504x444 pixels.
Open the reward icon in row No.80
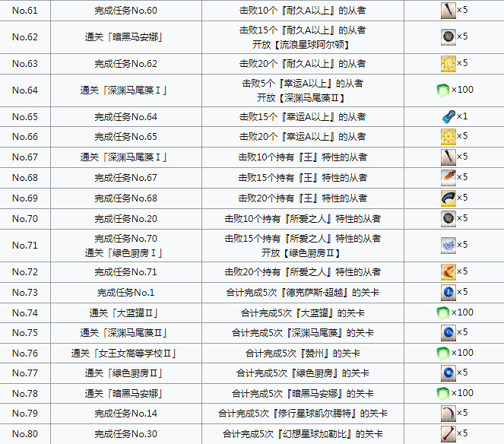pos(448,433)
